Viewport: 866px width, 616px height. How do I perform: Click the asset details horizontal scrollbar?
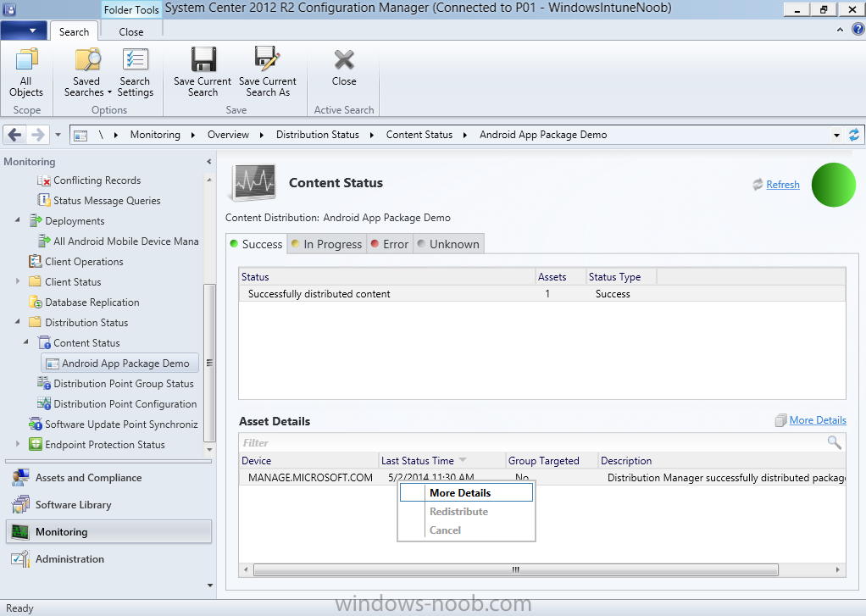[516, 569]
